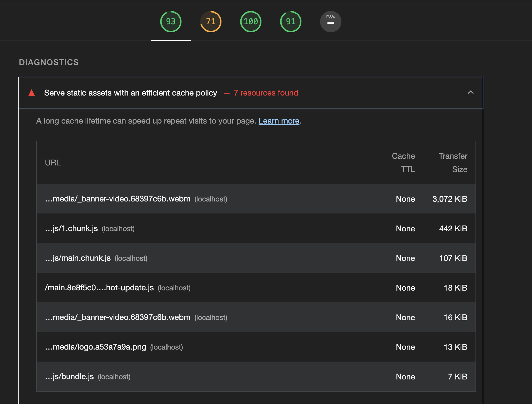Open the 91 score gauge category
This screenshot has height=404, width=532.
(291, 22)
